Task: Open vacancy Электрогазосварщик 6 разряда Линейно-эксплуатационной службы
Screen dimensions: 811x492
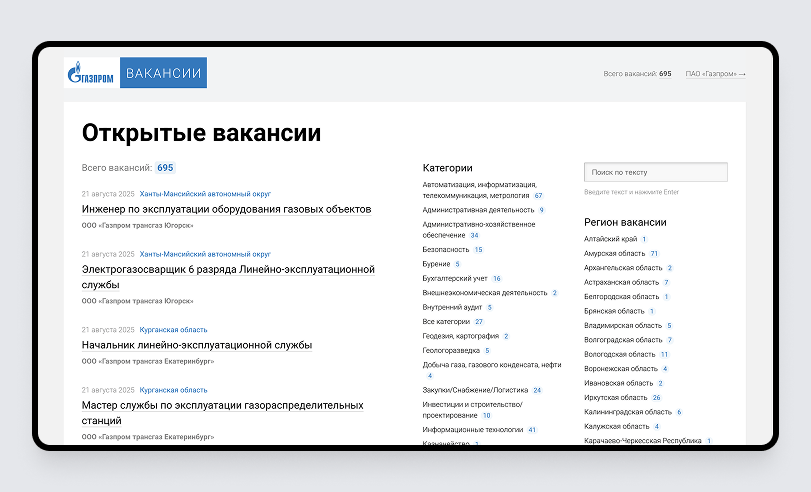Action: pos(228,277)
